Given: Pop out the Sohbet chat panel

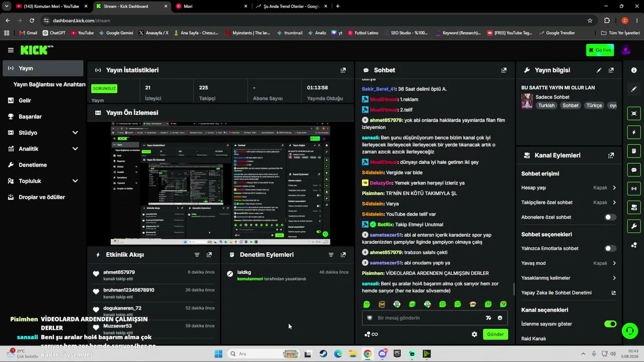Looking at the screenshot, I should (x=504, y=70).
